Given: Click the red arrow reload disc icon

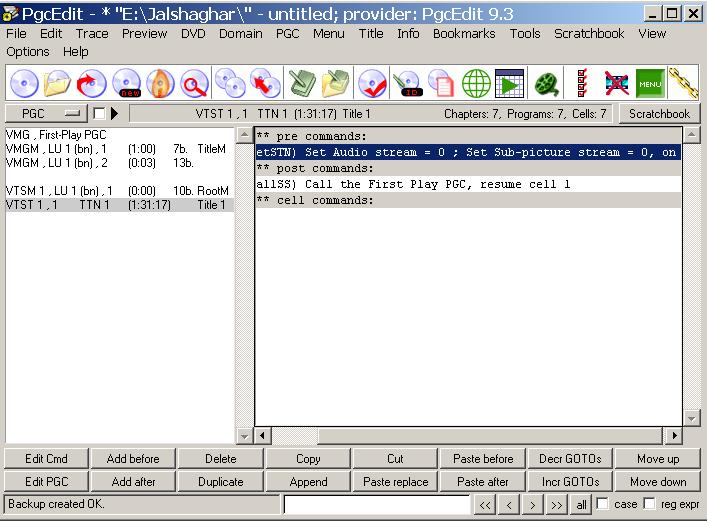Looking at the screenshot, I should 92,83.
